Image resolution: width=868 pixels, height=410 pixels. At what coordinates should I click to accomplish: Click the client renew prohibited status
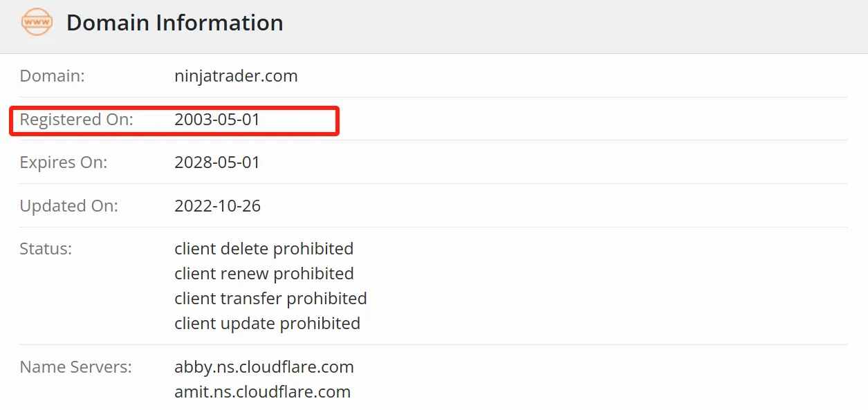264,274
